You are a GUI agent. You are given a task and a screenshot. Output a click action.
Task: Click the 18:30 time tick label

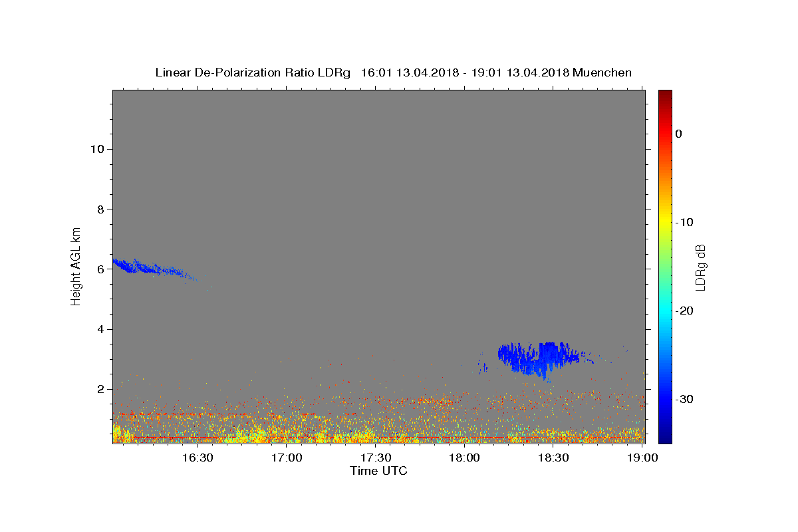[x=553, y=458]
